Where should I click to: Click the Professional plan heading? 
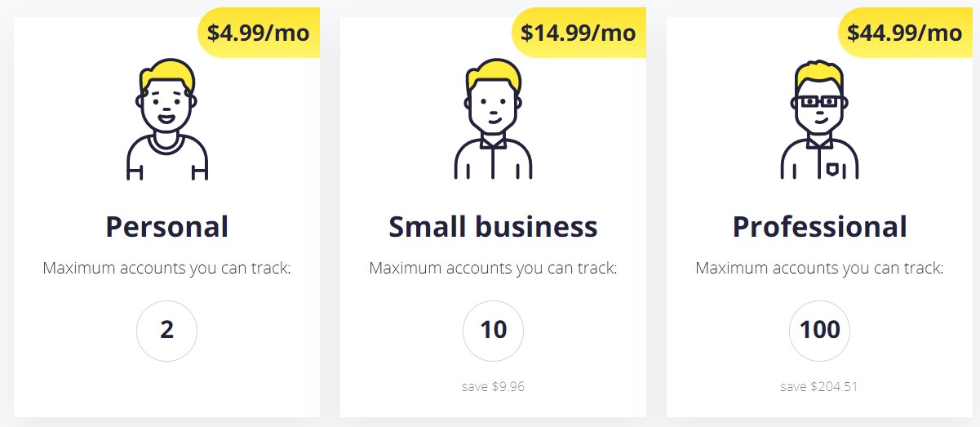[x=819, y=226]
